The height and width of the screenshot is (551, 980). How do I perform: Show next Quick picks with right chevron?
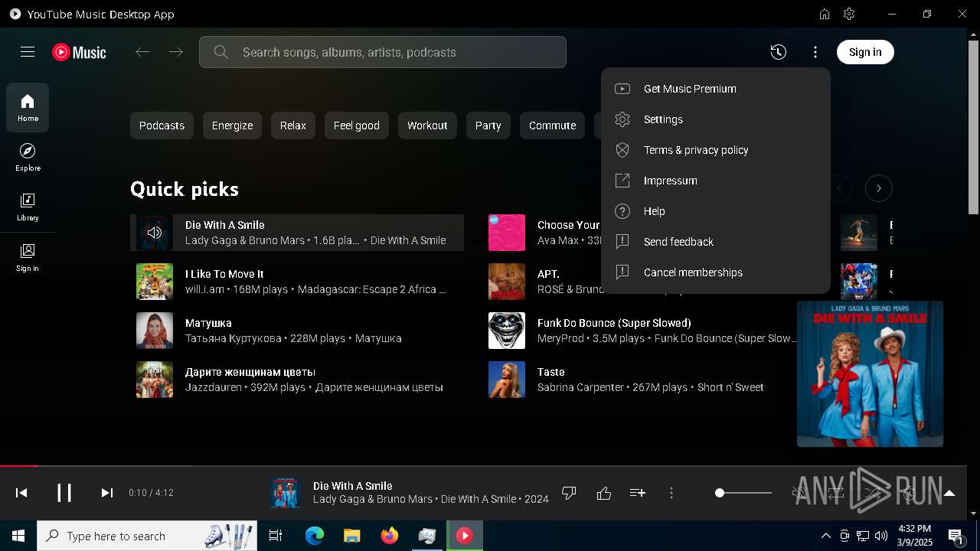click(879, 188)
